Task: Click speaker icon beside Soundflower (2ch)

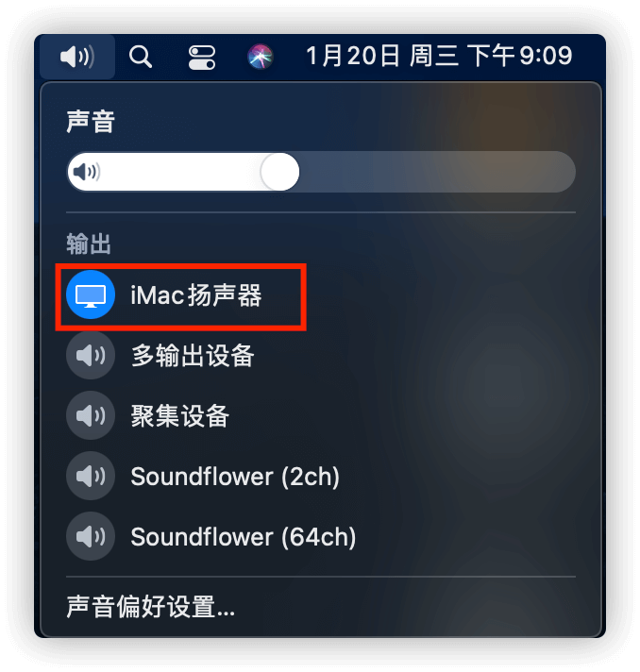Action: point(91,476)
